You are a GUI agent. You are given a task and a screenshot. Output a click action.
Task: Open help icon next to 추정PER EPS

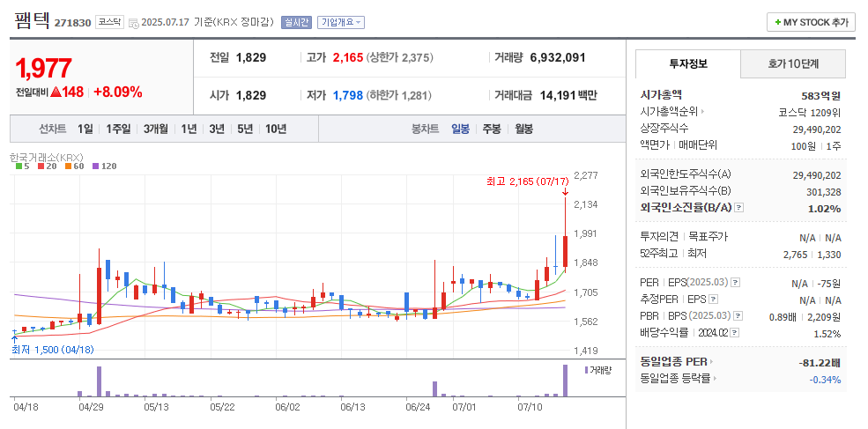click(714, 300)
